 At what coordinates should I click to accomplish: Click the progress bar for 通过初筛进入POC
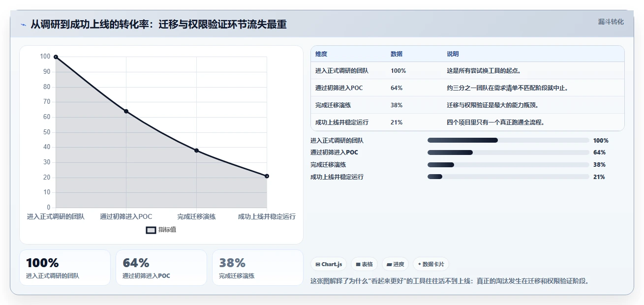pos(508,152)
